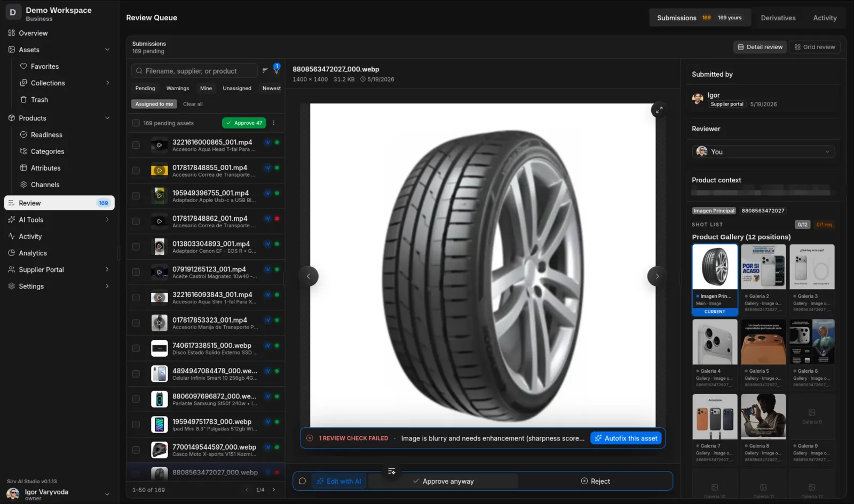Open the Reviewer You dropdown

click(x=763, y=152)
